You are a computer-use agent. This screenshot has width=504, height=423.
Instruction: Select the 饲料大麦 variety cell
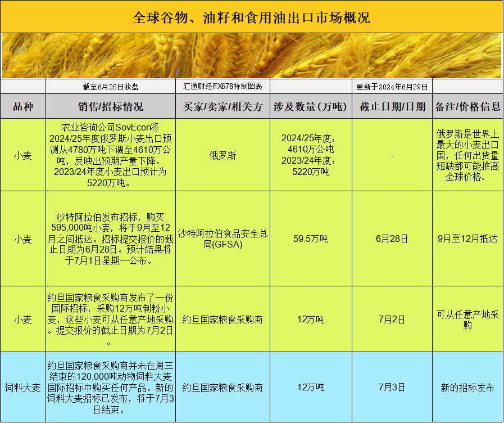pyautogui.click(x=23, y=387)
